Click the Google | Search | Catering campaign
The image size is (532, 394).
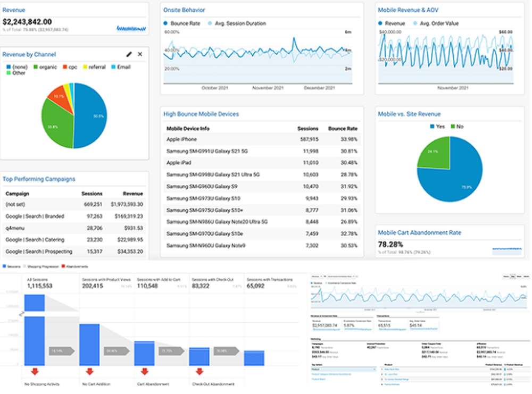pos(74,240)
